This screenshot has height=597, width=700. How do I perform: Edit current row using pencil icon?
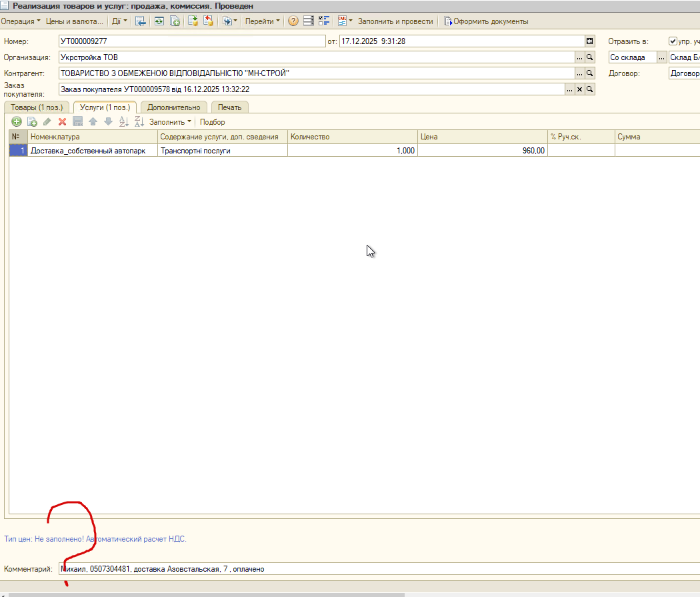tap(47, 121)
